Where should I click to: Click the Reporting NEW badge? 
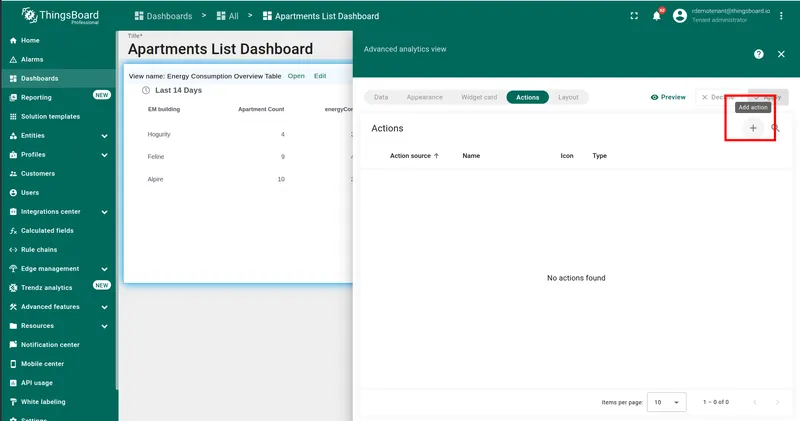click(102, 95)
